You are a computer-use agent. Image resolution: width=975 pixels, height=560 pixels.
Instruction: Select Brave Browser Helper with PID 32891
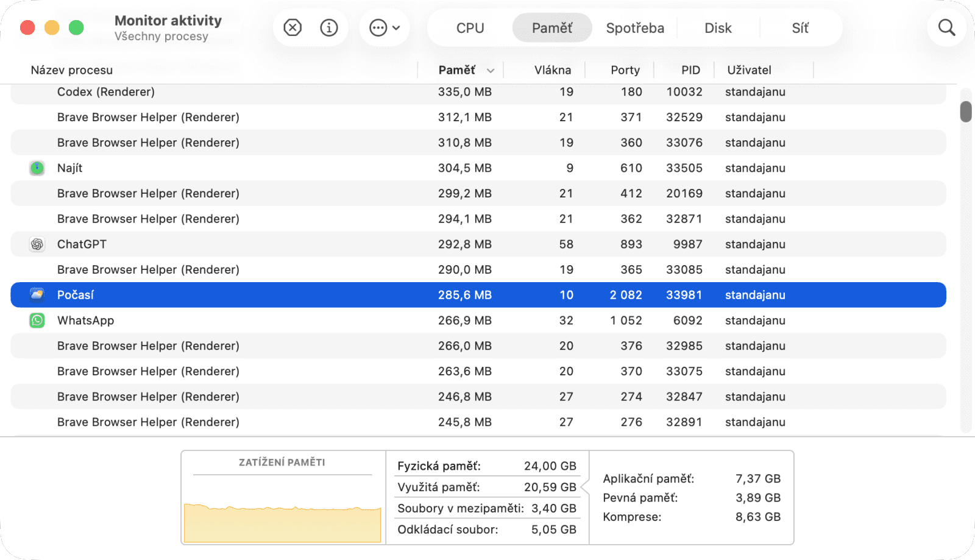[478, 422]
